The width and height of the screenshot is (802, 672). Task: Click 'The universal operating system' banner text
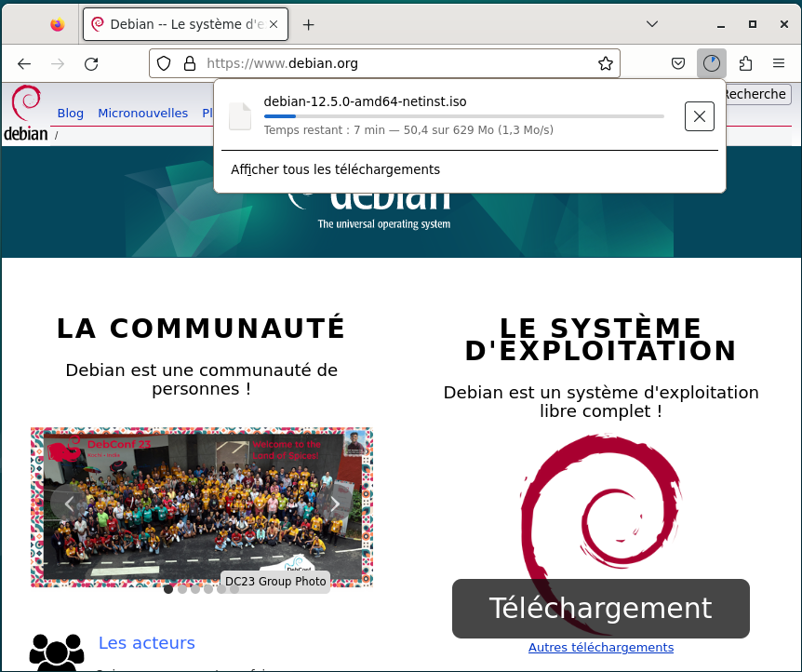tap(384, 224)
